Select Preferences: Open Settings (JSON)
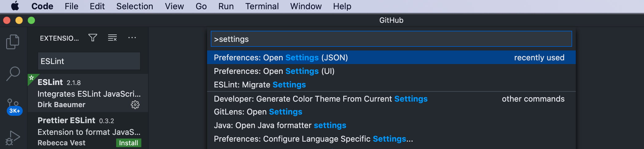Screen dimensions: 644x149 pyautogui.click(x=281, y=58)
